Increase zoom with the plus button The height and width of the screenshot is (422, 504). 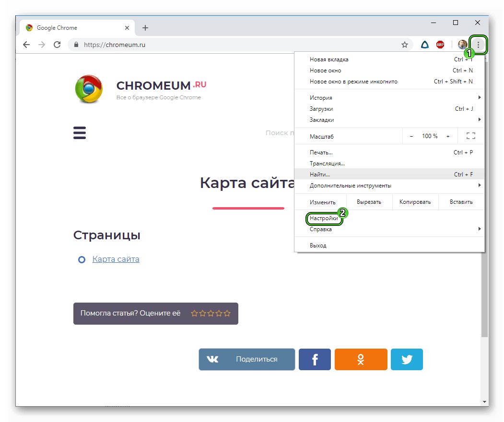(448, 136)
